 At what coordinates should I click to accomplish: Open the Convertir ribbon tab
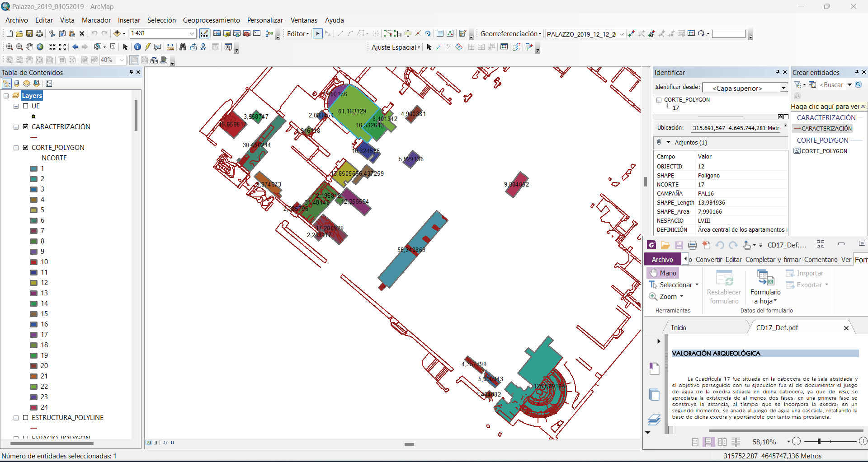pyautogui.click(x=708, y=260)
